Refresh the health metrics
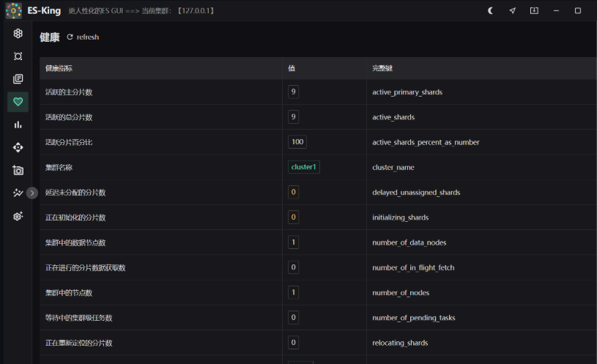Viewport: 597px width, 364px height. 83,37
